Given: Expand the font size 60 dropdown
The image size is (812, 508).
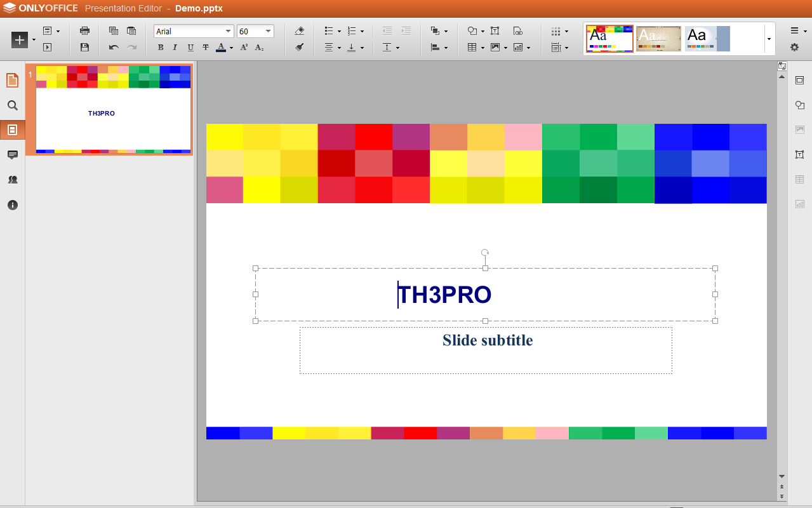Looking at the screenshot, I should (268, 31).
